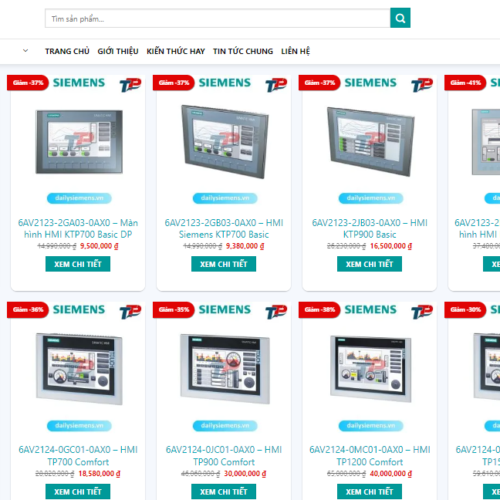Click the TP1200 Comfort product image
This screenshot has width=500, height=500.
click(x=371, y=368)
